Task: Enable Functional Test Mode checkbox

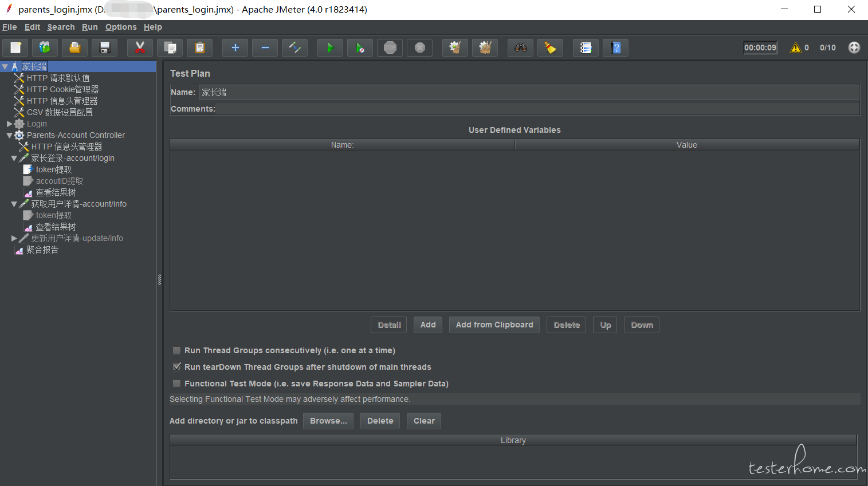Action: coord(177,384)
